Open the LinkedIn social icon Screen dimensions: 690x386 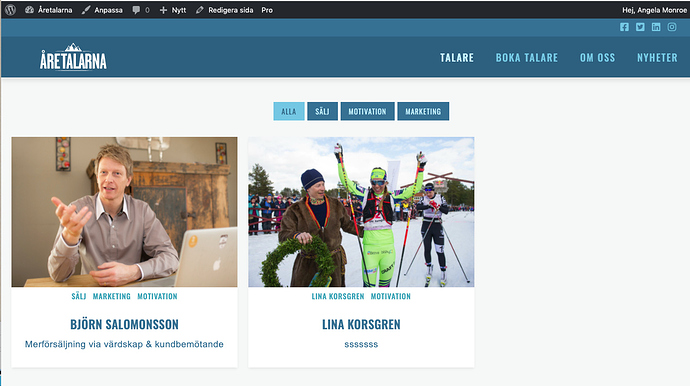click(656, 27)
